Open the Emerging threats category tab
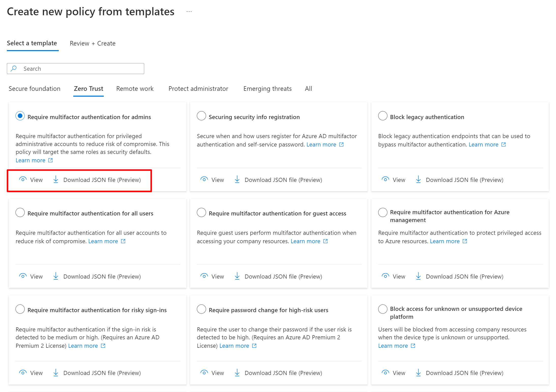This screenshot has width=556, height=392. [267, 89]
